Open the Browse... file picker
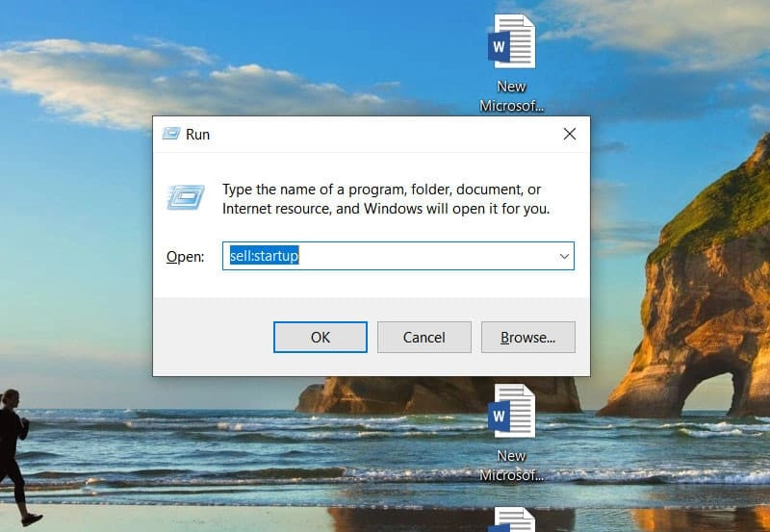770x532 pixels. coord(527,337)
